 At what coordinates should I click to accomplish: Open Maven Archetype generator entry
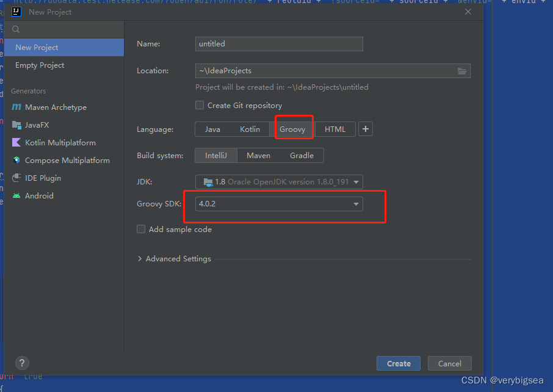tap(64, 107)
